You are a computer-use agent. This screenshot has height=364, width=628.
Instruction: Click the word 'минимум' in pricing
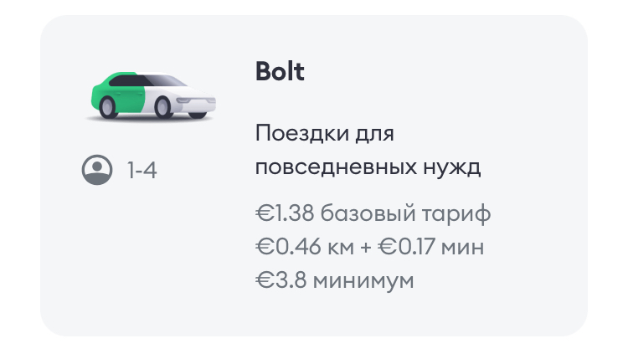click(x=363, y=281)
